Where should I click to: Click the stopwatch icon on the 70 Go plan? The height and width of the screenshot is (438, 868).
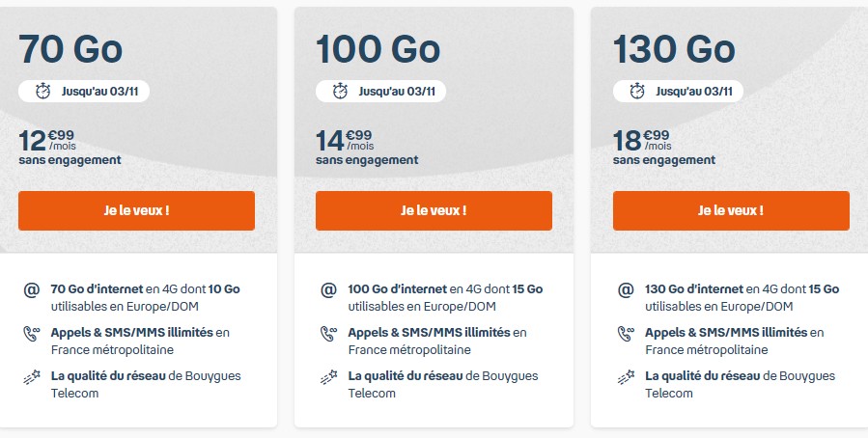point(43,92)
